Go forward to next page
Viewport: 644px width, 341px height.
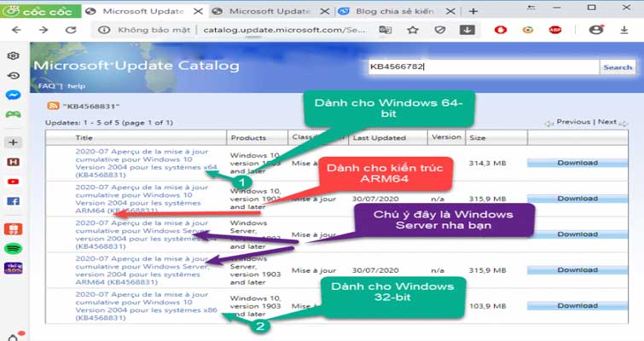click(x=44, y=30)
